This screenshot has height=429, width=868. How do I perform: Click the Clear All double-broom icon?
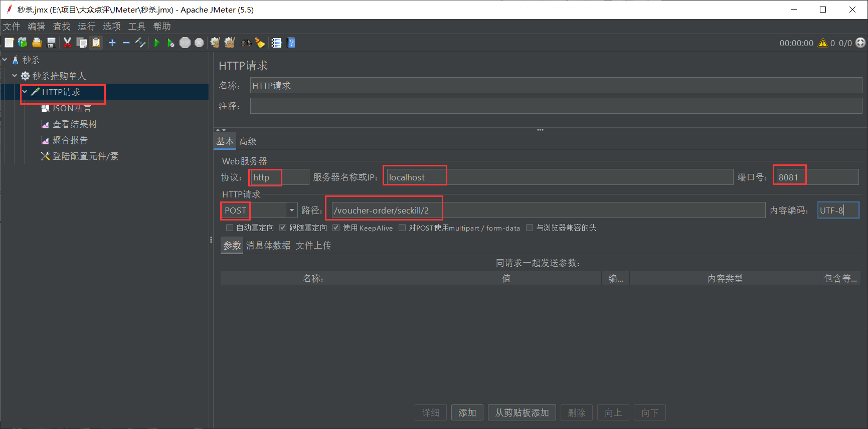(x=230, y=43)
